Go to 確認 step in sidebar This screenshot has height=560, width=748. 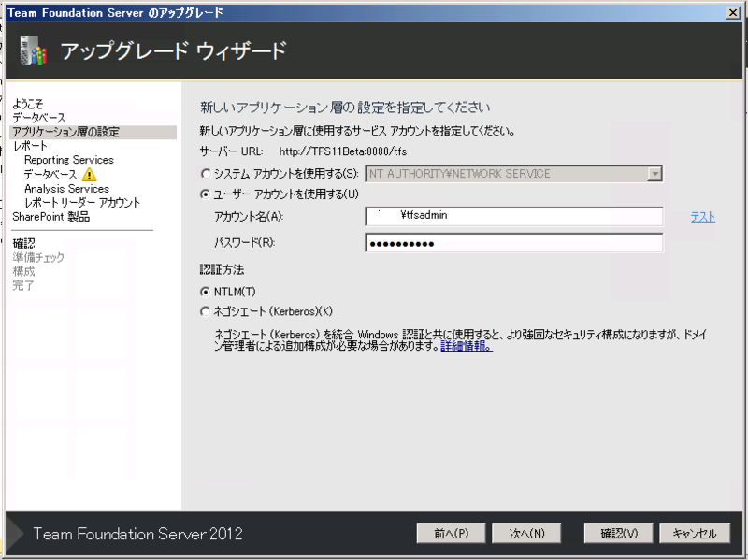click(24, 243)
